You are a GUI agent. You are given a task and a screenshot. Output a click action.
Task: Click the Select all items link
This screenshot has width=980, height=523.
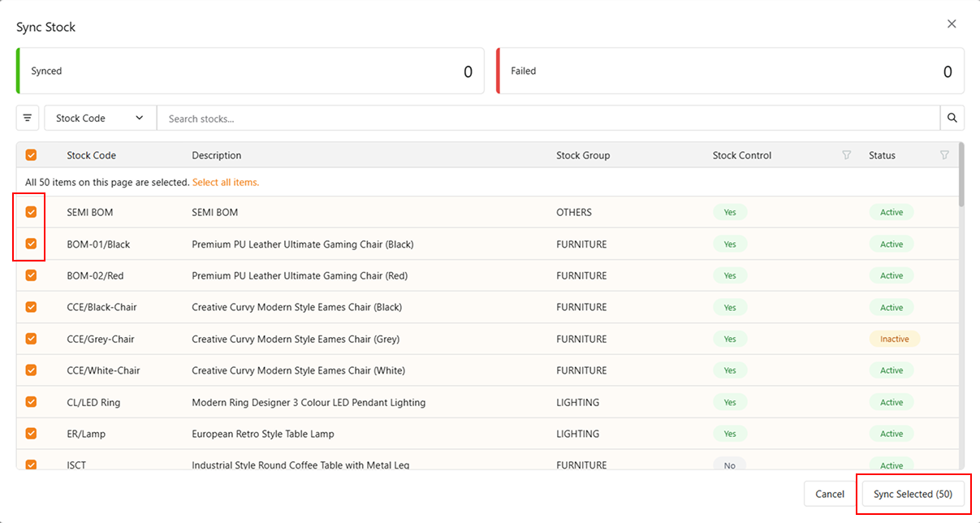pyautogui.click(x=226, y=183)
